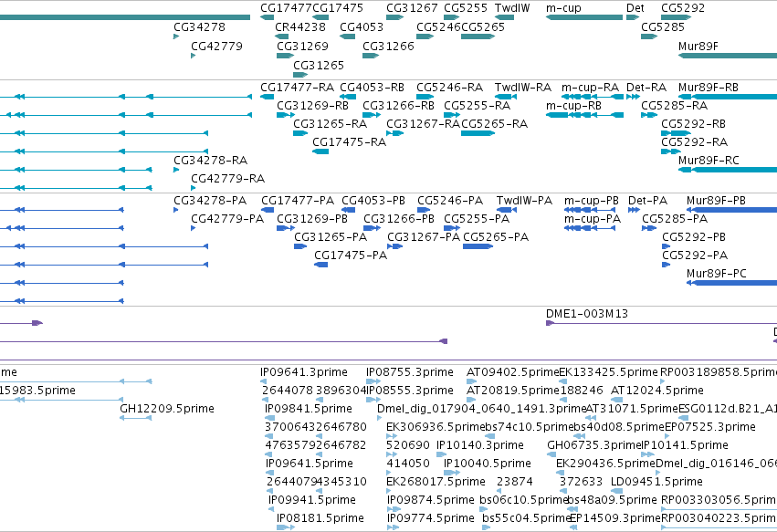Select the IP08181.5prime EST label

(x=320, y=518)
